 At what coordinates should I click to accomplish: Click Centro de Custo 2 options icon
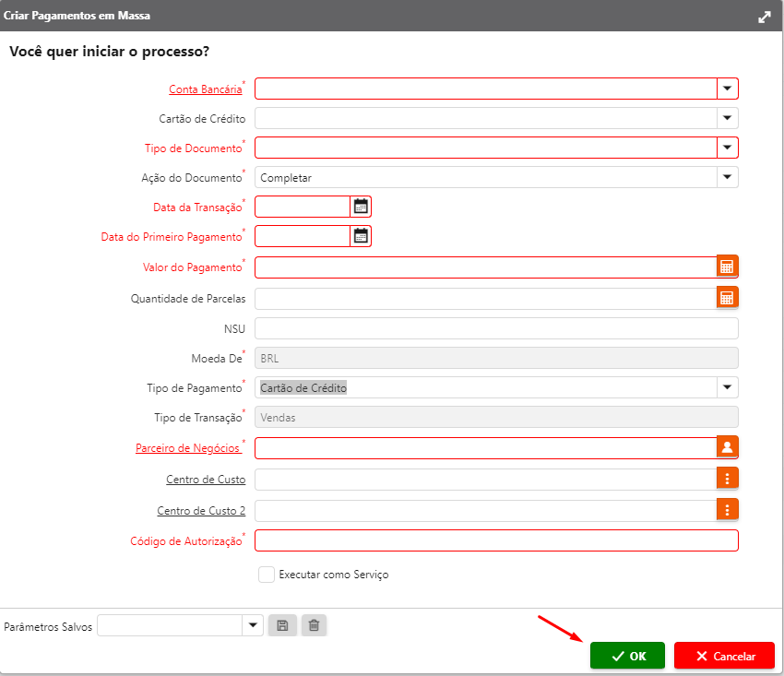click(x=727, y=510)
